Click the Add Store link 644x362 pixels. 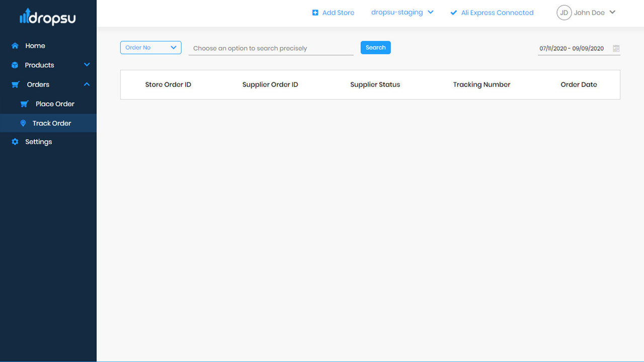tap(338, 12)
